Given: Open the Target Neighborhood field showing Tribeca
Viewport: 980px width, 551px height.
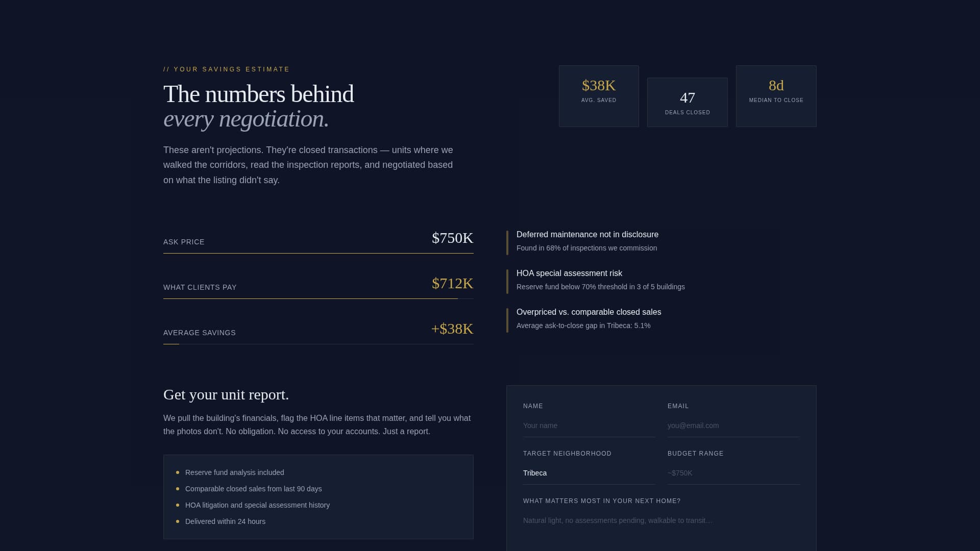Looking at the screenshot, I should [x=589, y=473].
